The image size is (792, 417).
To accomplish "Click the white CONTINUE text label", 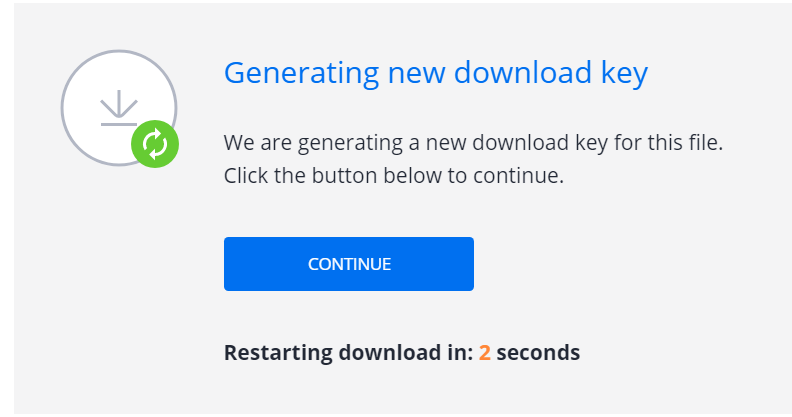I will [x=349, y=264].
